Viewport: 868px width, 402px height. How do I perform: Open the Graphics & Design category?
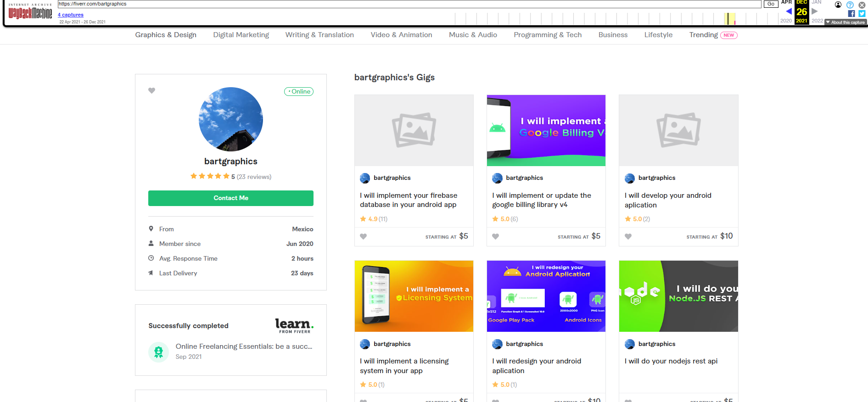166,35
